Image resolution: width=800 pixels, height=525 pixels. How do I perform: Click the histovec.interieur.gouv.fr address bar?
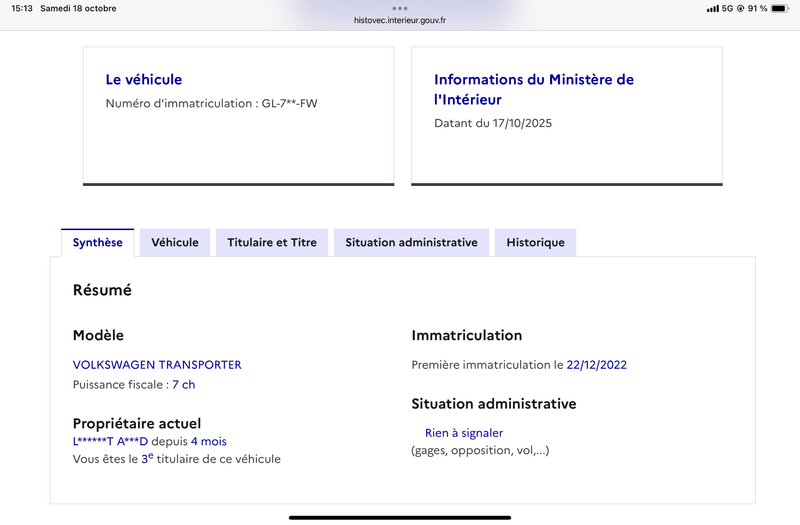tap(400, 20)
